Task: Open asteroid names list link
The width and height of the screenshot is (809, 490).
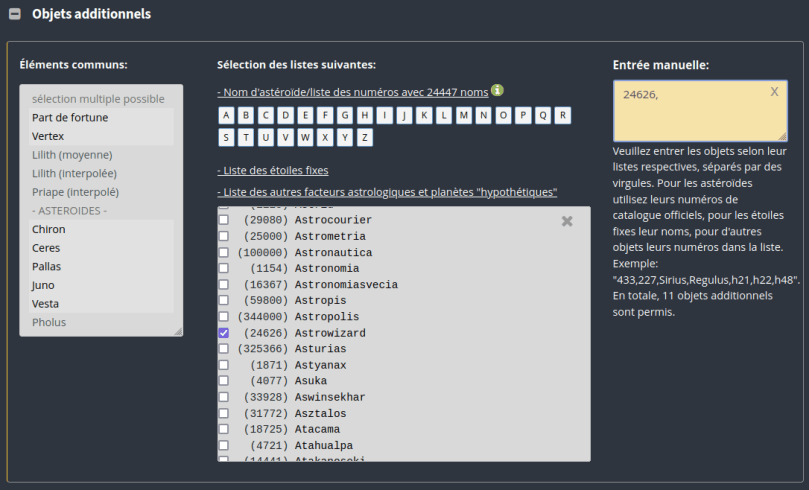Action: pyautogui.click(x=352, y=92)
